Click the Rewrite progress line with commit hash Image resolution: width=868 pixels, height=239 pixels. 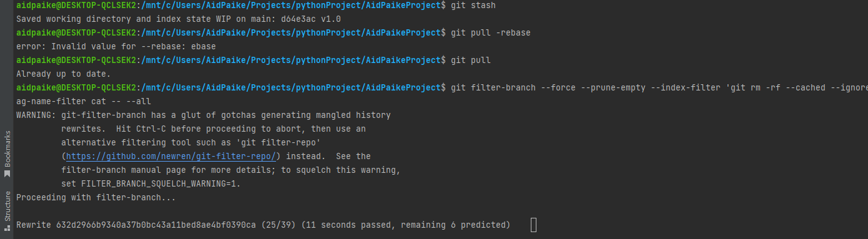(264, 225)
